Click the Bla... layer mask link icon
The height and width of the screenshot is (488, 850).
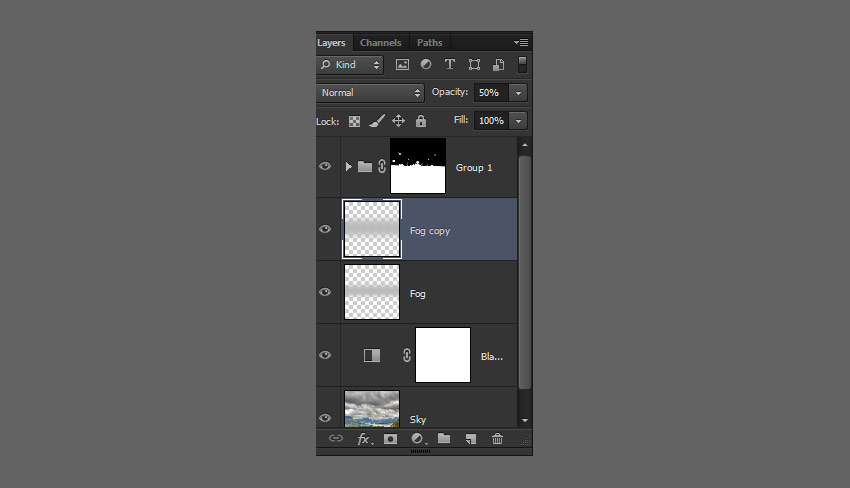(407, 355)
